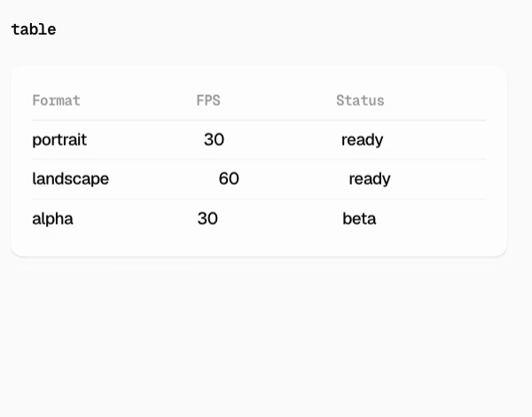Click the ready status in landscape row
The image size is (532, 417).
tap(370, 179)
